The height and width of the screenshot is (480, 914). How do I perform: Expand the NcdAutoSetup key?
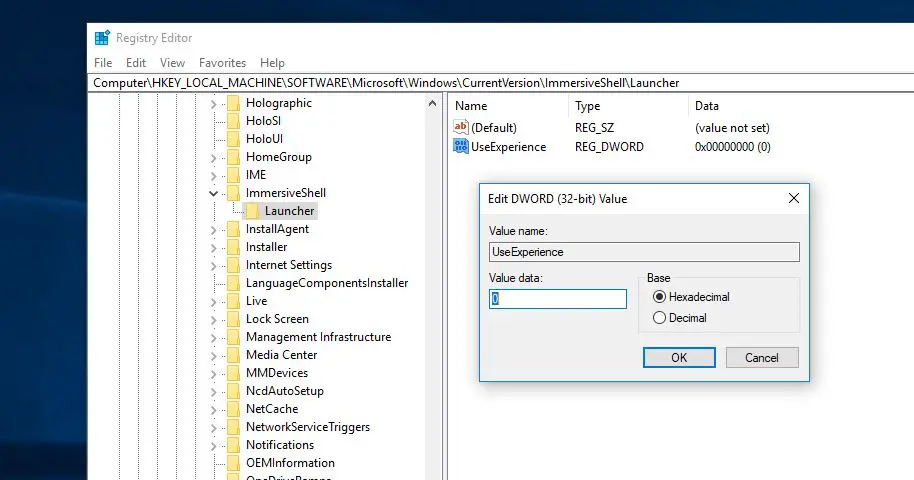click(x=213, y=393)
